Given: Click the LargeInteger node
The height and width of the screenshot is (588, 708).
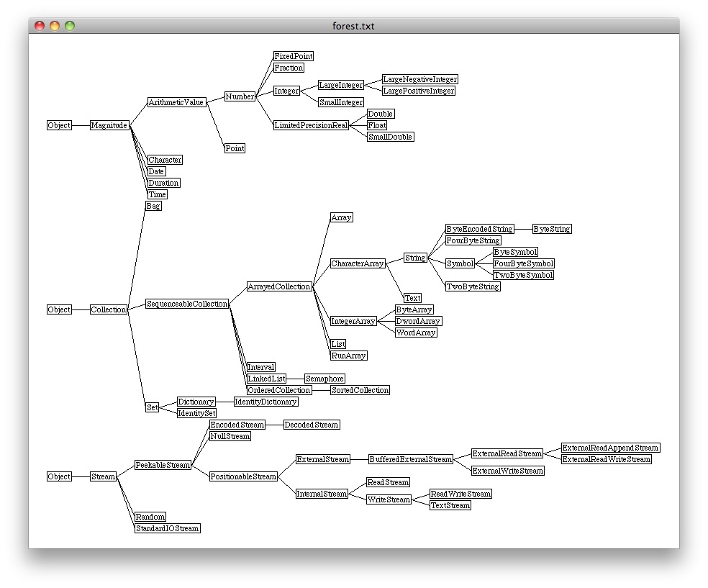Looking at the screenshot, I should (x=341, y=85).
